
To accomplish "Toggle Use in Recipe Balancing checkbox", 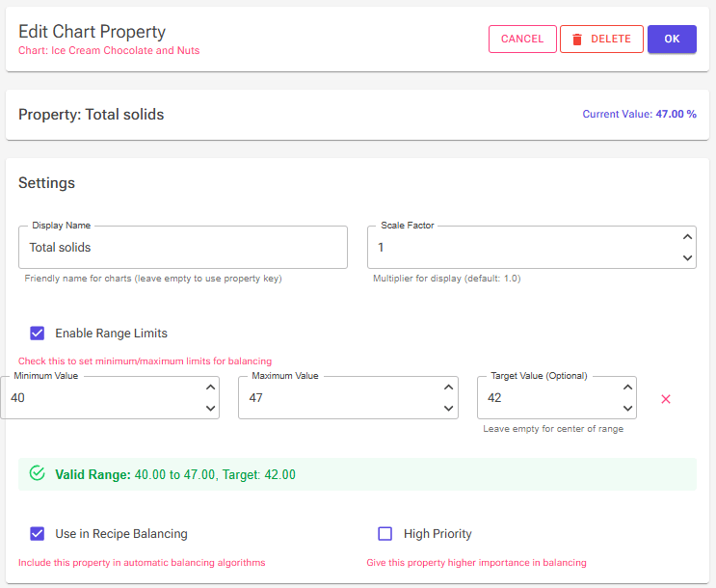I will [38, 534].
